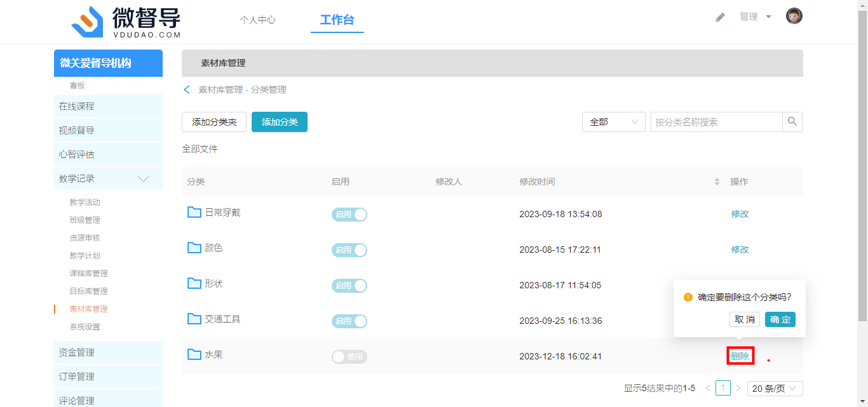Toggle the 启用 switch for 交通工具
The image size is (868, 407).
point(349,321)
